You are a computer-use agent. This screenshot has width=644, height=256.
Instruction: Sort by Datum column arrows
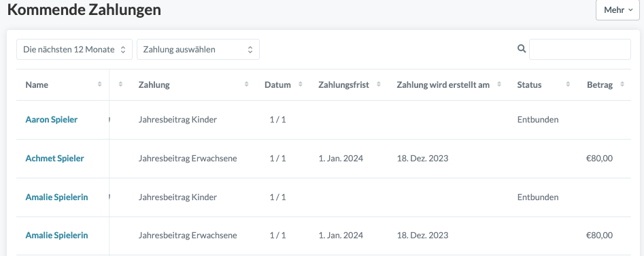(300, 84)
